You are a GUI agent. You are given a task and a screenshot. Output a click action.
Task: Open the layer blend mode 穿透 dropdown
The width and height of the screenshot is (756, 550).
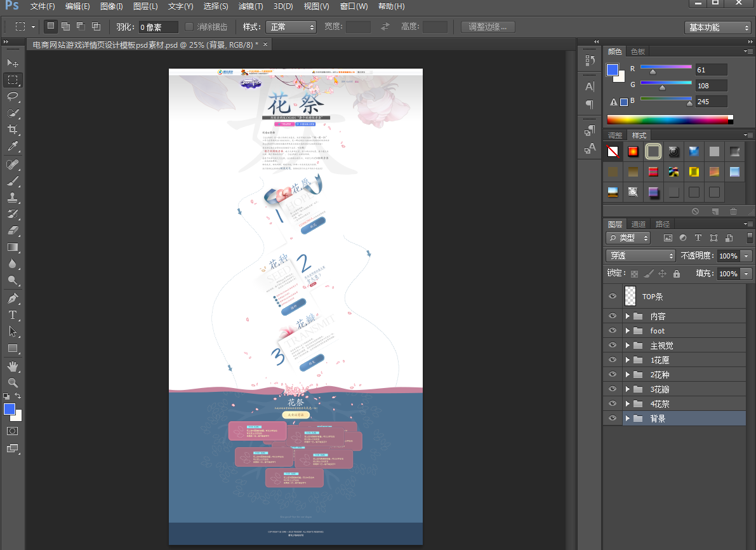pyautogui.click(x=640, y=256)
